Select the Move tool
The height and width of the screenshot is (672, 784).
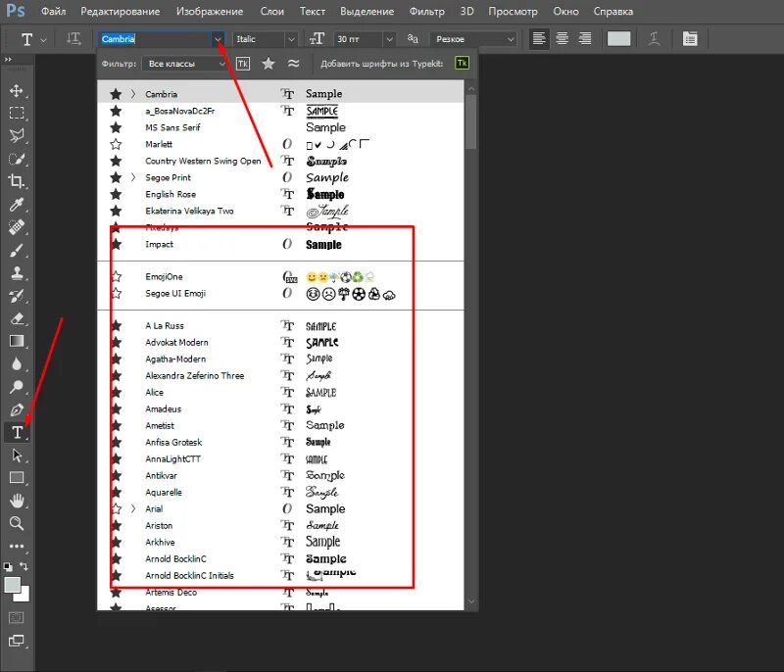(17, 90)
